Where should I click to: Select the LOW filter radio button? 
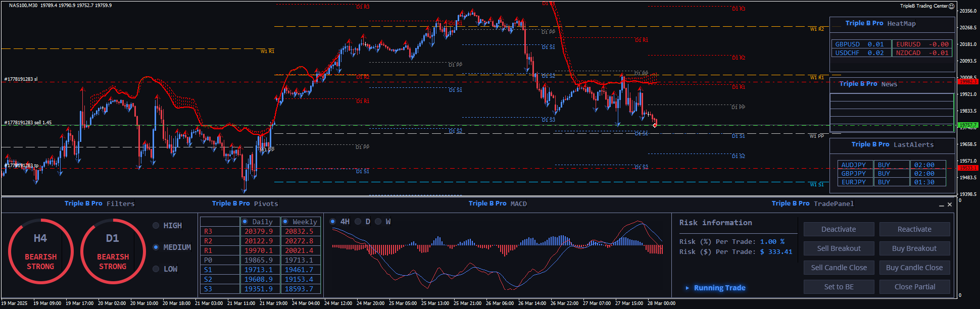pyautogui.click(x=156, y=269)
